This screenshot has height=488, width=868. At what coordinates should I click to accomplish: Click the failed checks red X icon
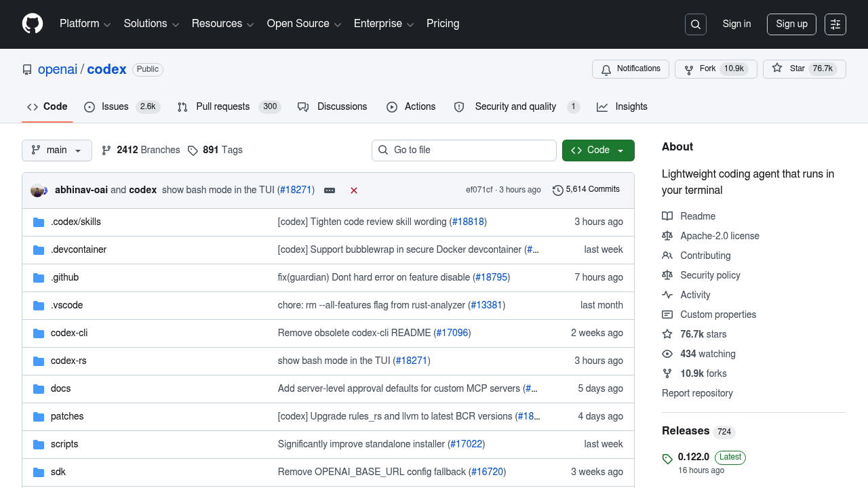(353, 190)
